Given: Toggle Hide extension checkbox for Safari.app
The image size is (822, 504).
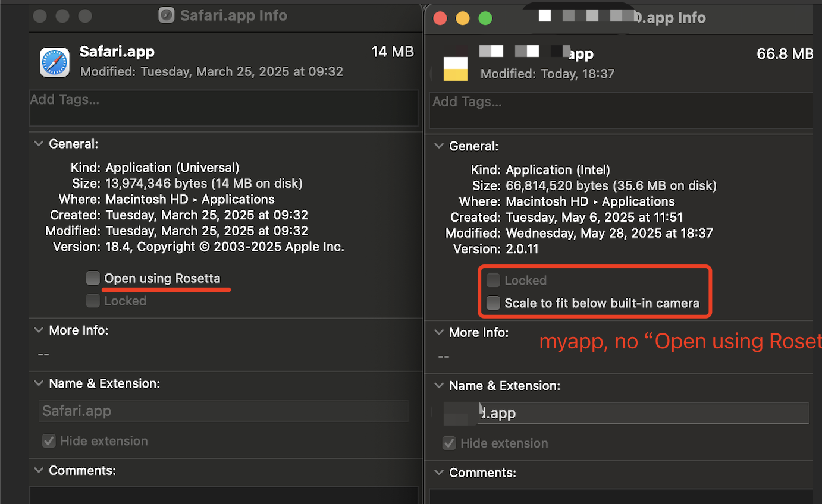Looking at the screenshot, I should pyautogui.click(x=49, y=441).
